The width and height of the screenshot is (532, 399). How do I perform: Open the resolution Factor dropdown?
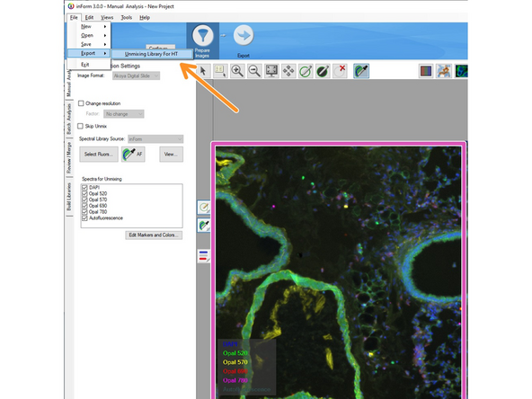pyautogui.click(x=123, y=114)
